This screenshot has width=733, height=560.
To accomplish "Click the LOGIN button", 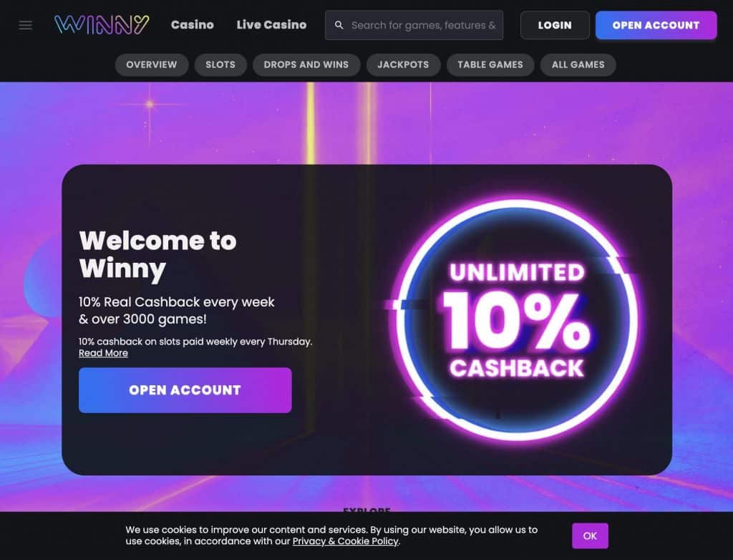I will coord(555,25).
